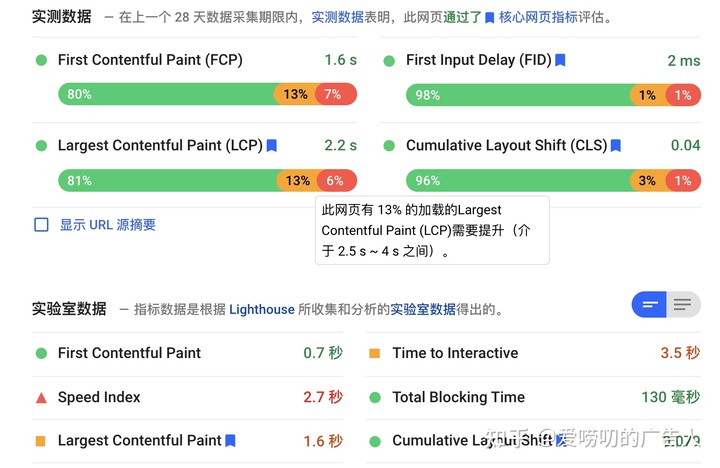Click bookmark icon next to First Input Delay

pos(561,60)
